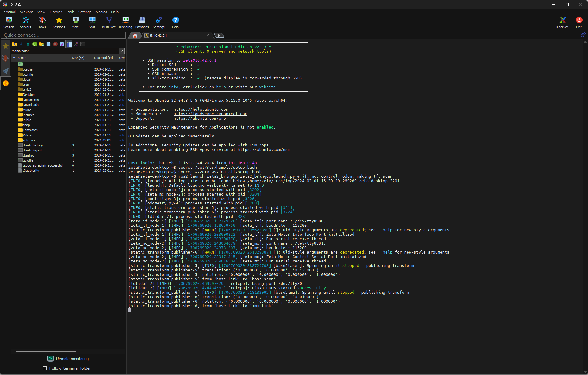This screenshot has width=588, height=375.
Task: Open the Sessions star side tab
Action: (x=6, y=46)
